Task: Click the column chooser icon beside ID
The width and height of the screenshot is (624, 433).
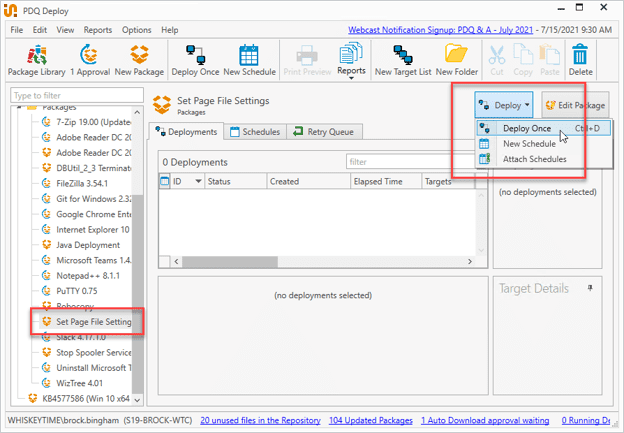Action: coord(164,181)
